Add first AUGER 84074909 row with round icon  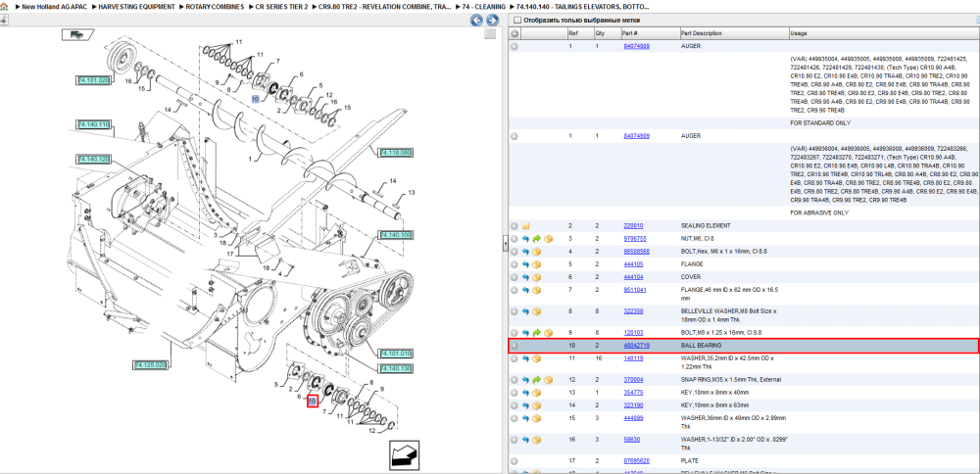tap(514, 46)
